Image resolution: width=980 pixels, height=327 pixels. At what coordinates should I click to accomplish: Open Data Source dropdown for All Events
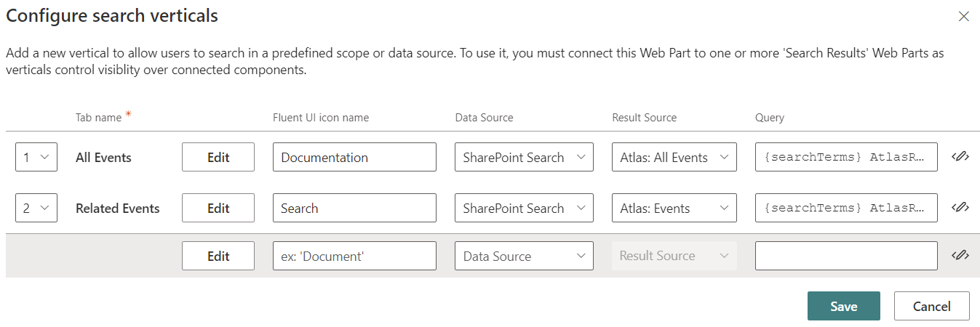point(524,157)
